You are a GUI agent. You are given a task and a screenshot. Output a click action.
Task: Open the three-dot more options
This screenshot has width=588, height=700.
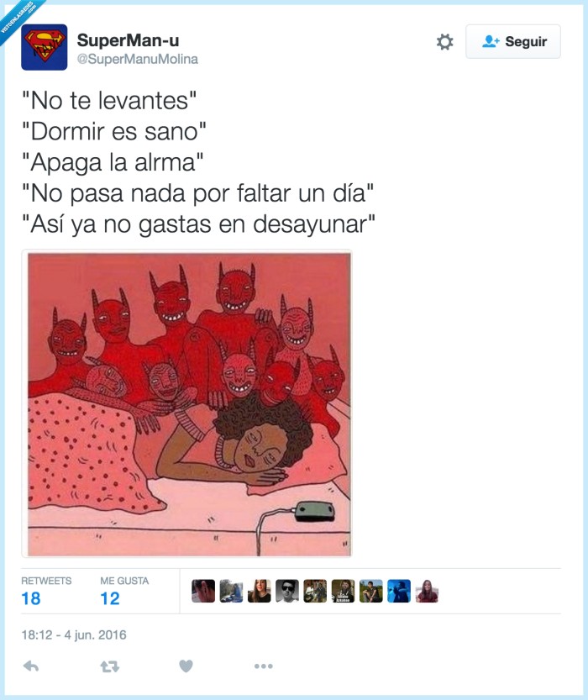(263, 666)
